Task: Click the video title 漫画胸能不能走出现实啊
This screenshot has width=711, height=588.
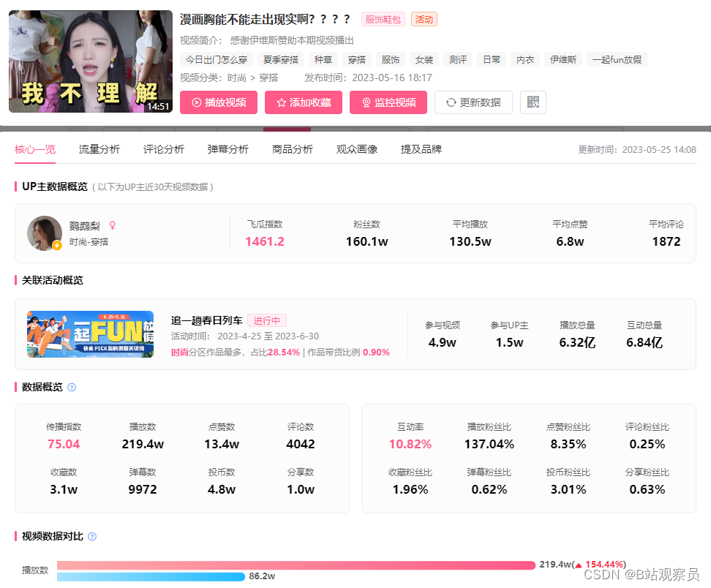Action: (266, 19)
